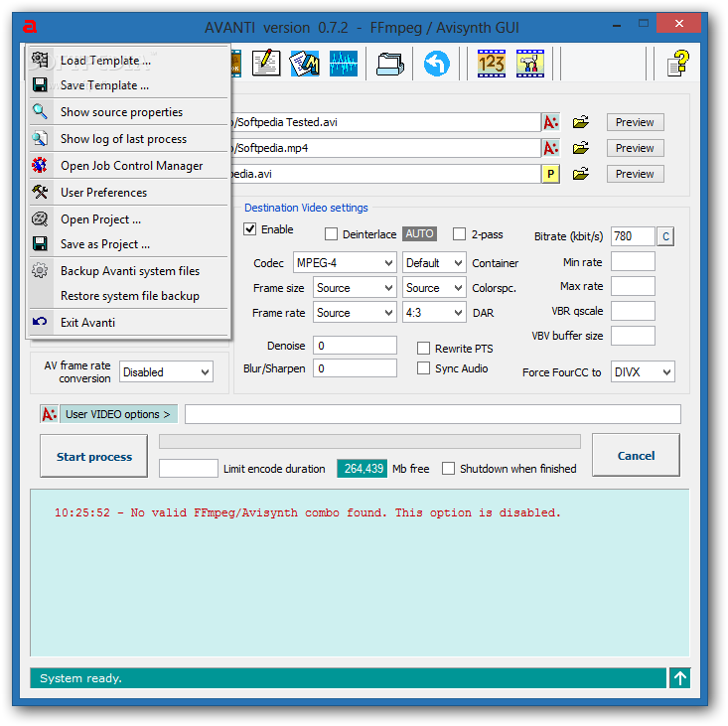Click the Cancel button
The image size is (728, 726).
[x=636, y=456]
